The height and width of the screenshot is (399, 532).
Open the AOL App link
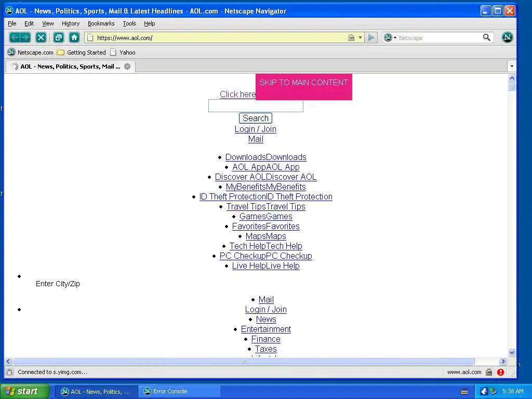coord(265,167)
